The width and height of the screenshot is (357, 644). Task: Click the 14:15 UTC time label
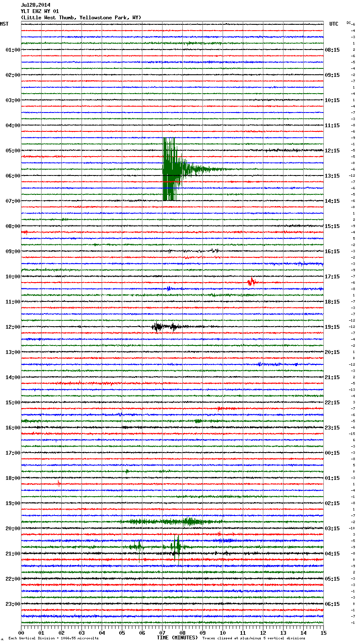(x=332, y=201)
